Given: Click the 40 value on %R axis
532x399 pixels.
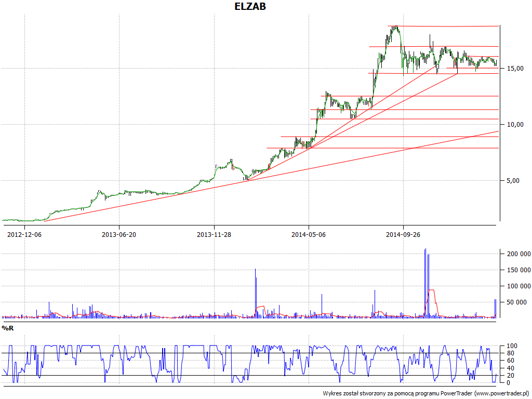Looking at the screenshot, I should pos(511,368).
